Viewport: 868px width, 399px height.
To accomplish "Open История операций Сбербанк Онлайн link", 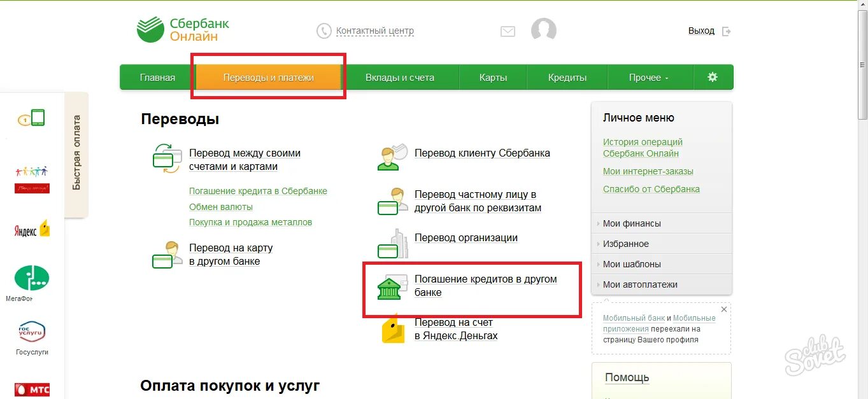I will coord(643,148).
